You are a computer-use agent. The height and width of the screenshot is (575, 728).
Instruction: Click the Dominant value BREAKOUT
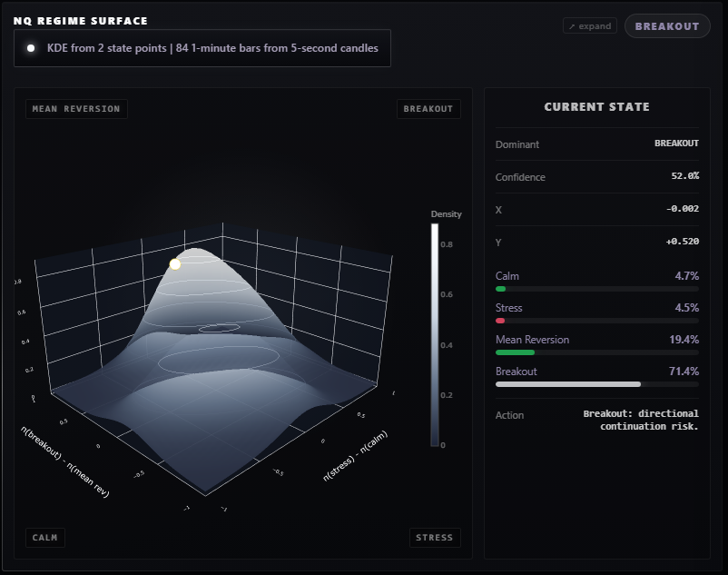(x=676, y=143)
